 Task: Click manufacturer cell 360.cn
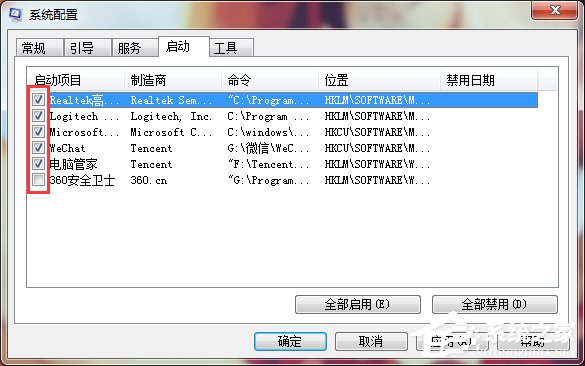148,181
